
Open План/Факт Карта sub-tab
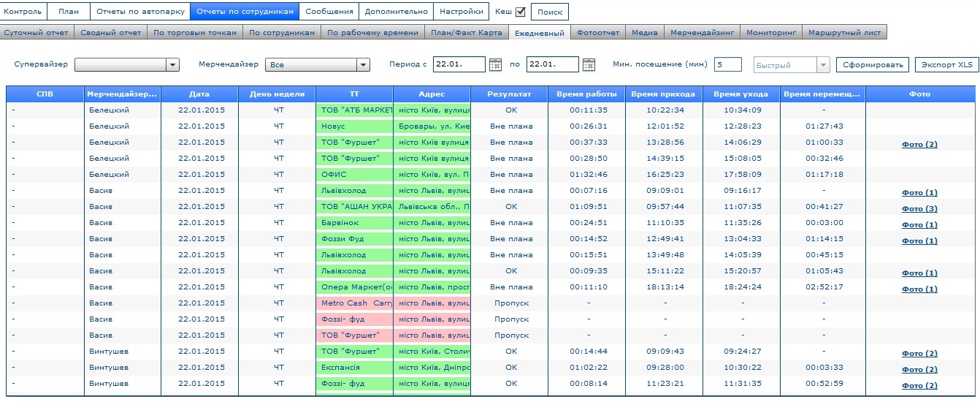(x=467, y=32)
